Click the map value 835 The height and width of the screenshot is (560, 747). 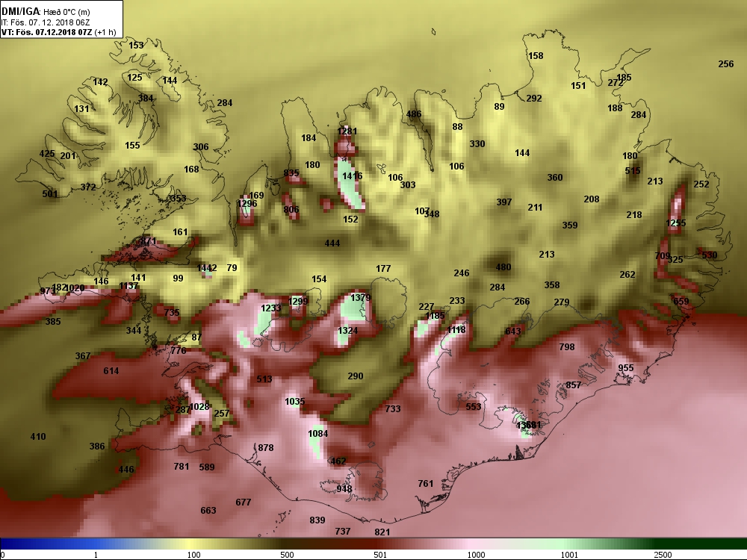pyautogui.click(x=291, y=173)
